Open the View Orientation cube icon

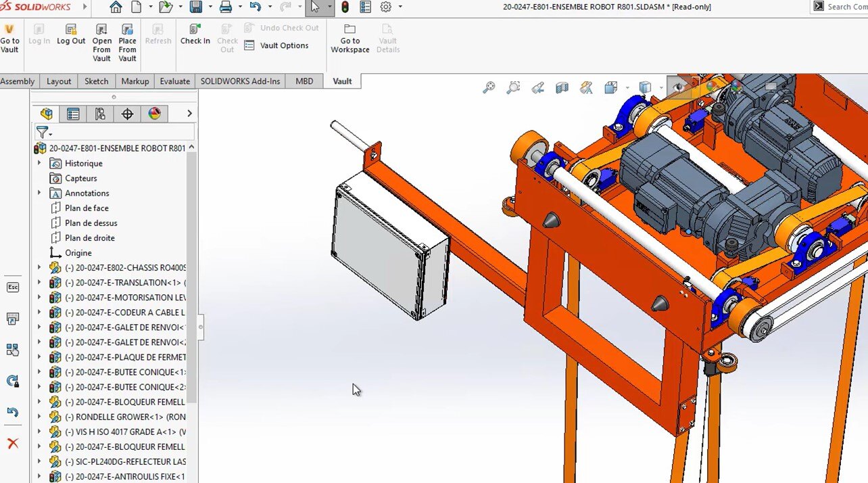610,87
